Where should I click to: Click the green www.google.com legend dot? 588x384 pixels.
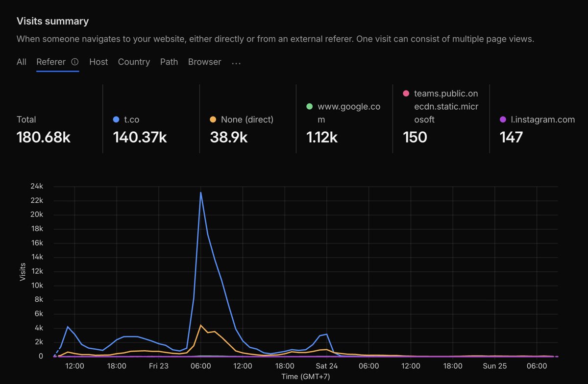(309, 106)
